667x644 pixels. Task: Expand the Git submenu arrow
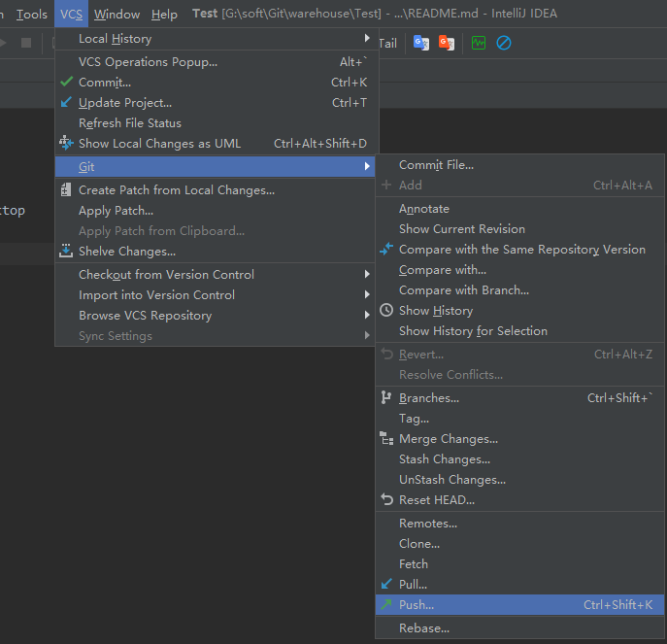coord(367,166)
